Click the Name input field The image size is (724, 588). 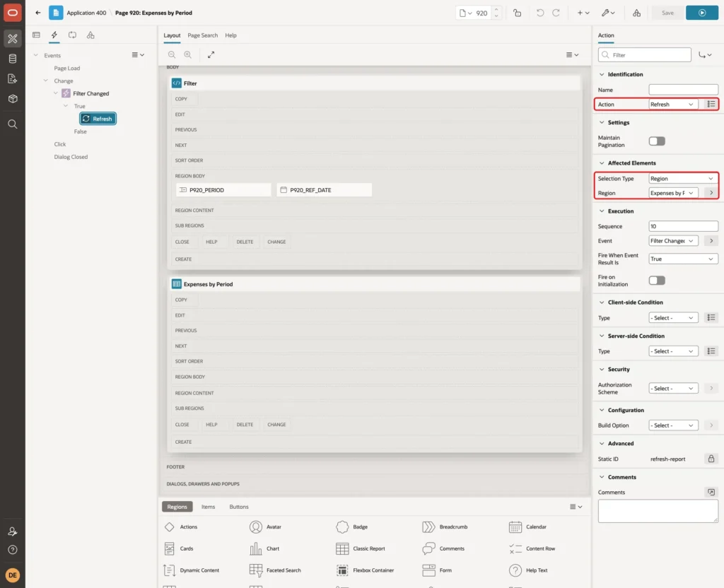click(683, 90)
